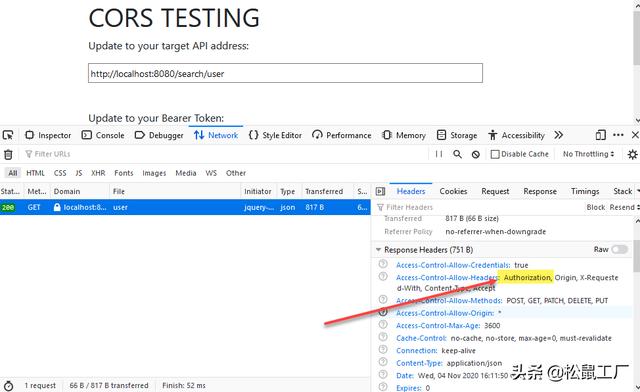This screenshot has height=392, width=640.
Task: Open help icon for Access-Control-Allow-Credentials
Action: (x=383, y=264)
